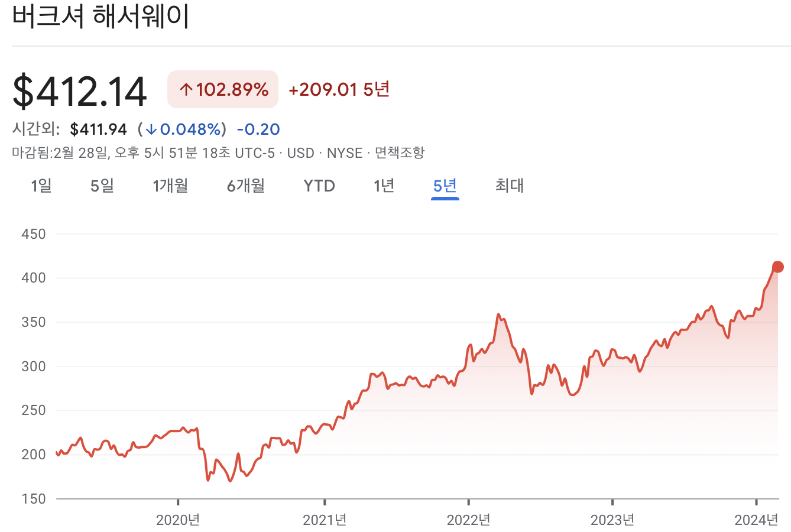Click the $412.14 current price
This screenshot has height=532, width=791.
(x=79, y=90)
